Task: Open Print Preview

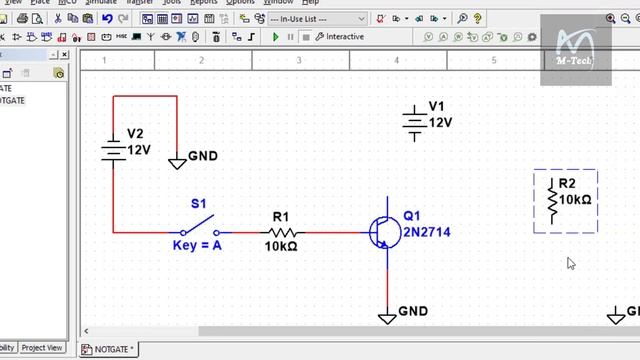Action: pos(37,18)
